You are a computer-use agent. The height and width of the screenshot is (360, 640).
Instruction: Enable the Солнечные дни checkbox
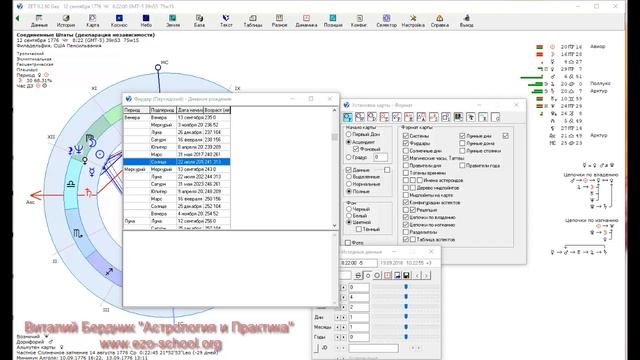(406, 151)
